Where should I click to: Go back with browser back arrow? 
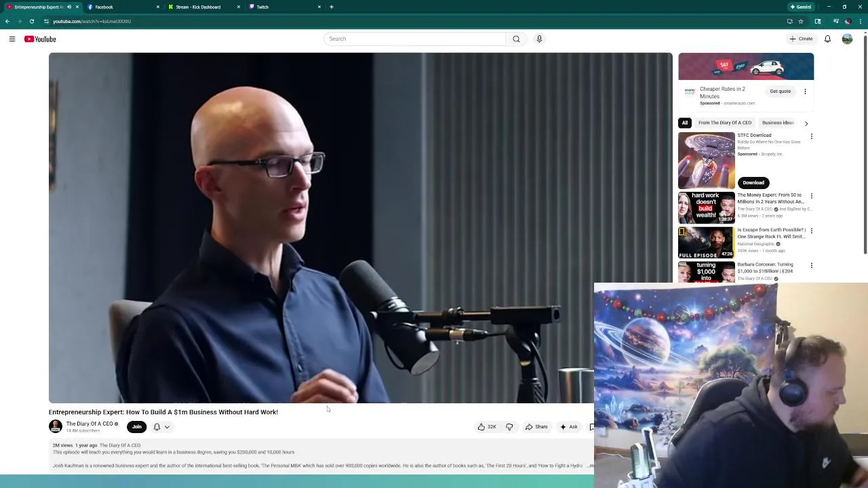(x=7, y=21)
